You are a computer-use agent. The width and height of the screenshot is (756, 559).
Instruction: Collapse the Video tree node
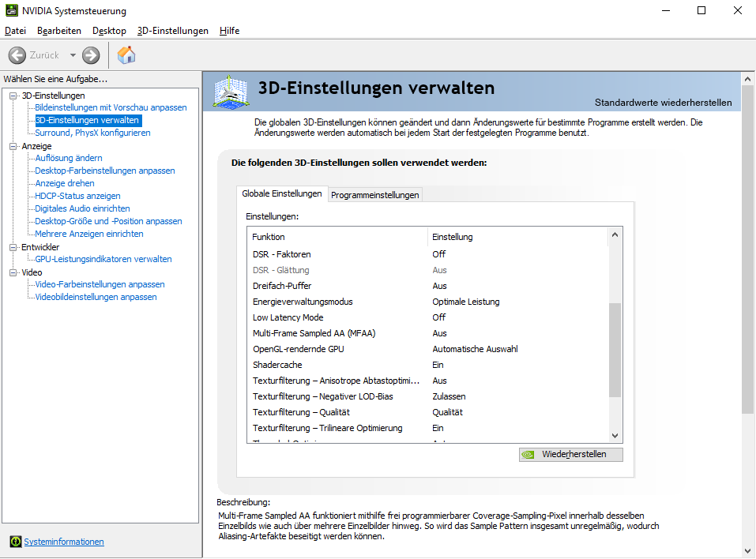[x=13, y=272]
